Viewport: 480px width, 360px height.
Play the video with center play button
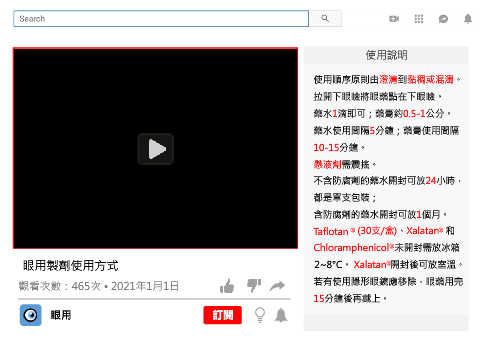pyautogui.click(x=156, y=149)
